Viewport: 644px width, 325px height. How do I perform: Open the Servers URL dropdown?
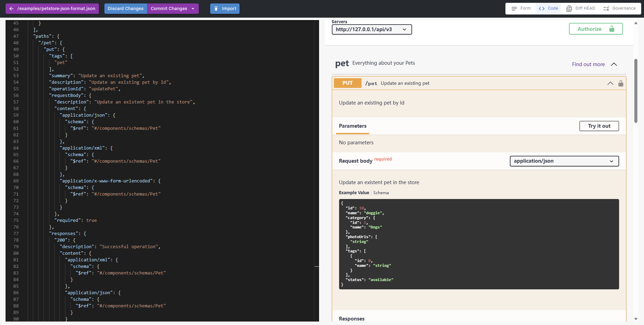(372, 29)
